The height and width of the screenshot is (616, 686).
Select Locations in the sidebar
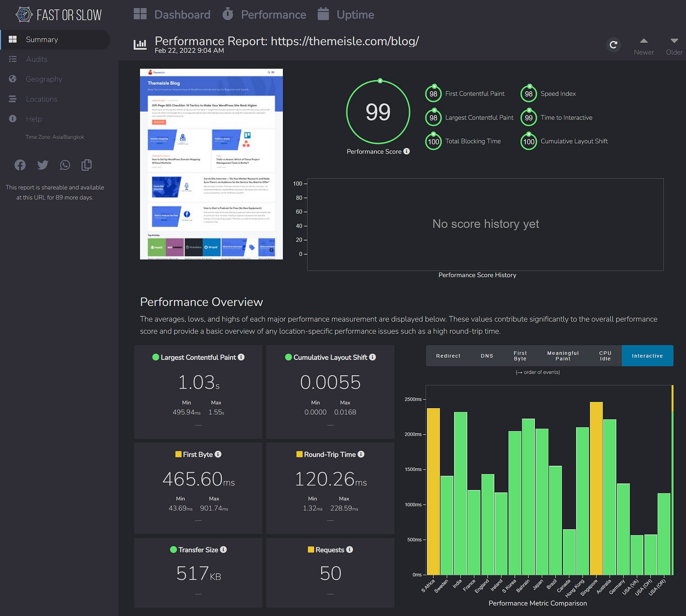[41, 99]
